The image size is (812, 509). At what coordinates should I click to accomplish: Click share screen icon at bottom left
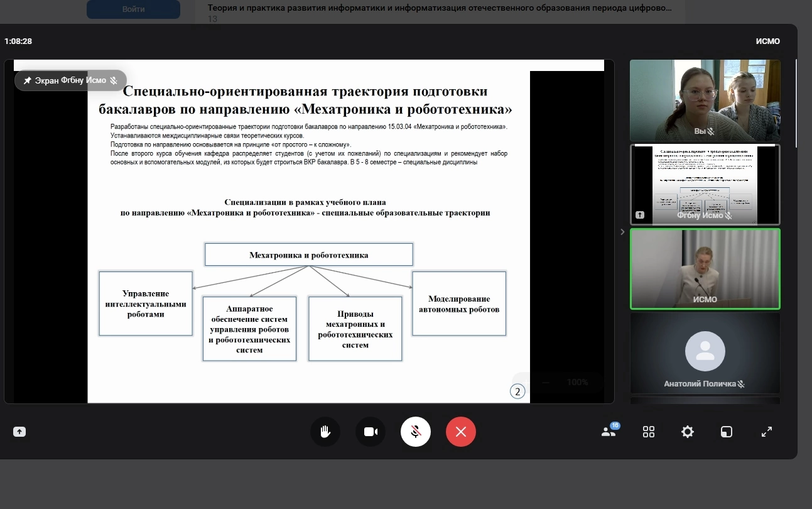point(19,432)
